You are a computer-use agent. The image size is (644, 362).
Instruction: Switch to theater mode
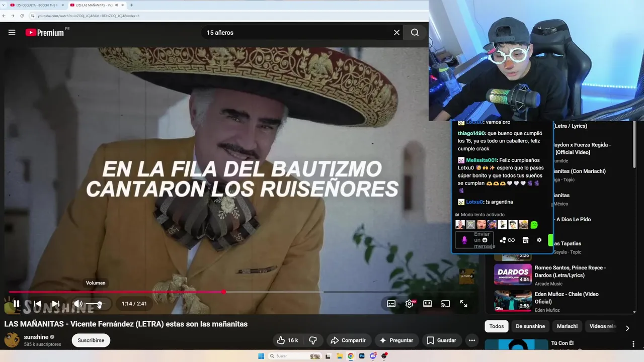(427, 304)
